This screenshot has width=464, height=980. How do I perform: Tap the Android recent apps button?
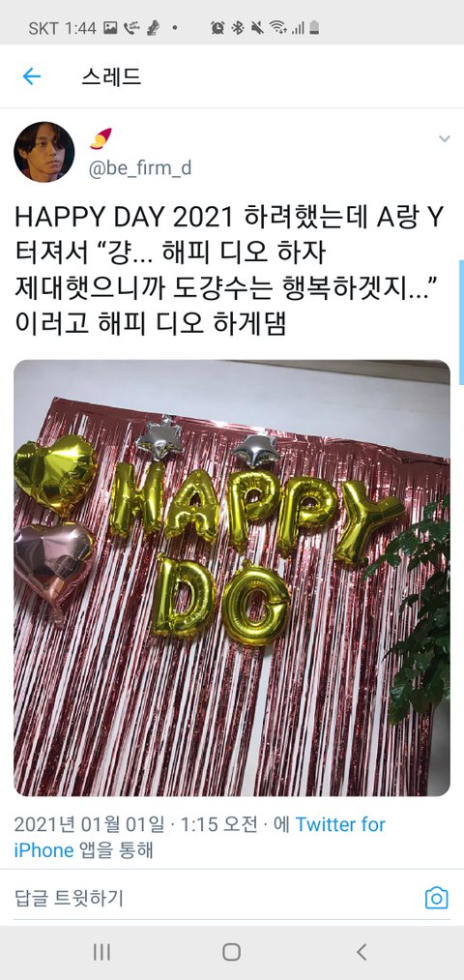click(101, 952)
